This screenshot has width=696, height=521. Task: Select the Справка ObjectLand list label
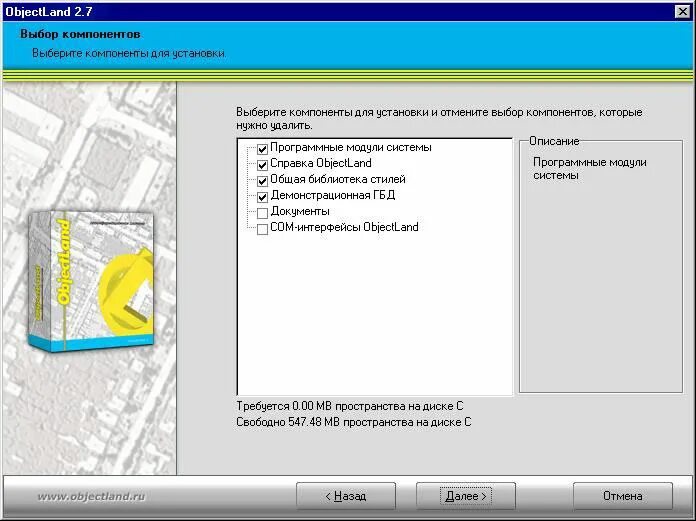[x=321, y=163]
